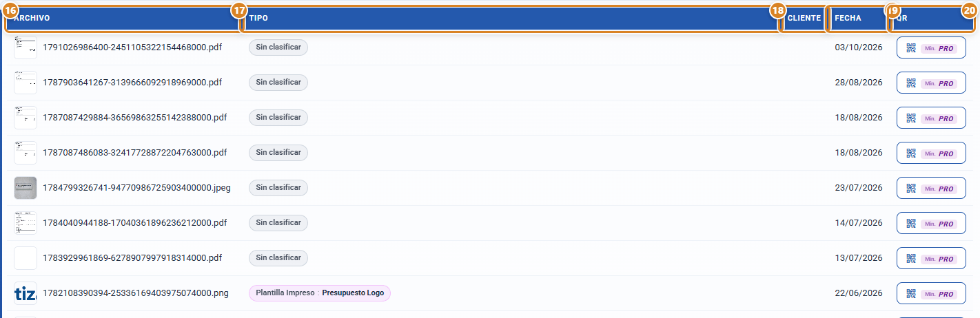The height and width of the screenshot is (318, 980).
Task: Sort by the CLIENTE column header
Action: tap(804, 19)
